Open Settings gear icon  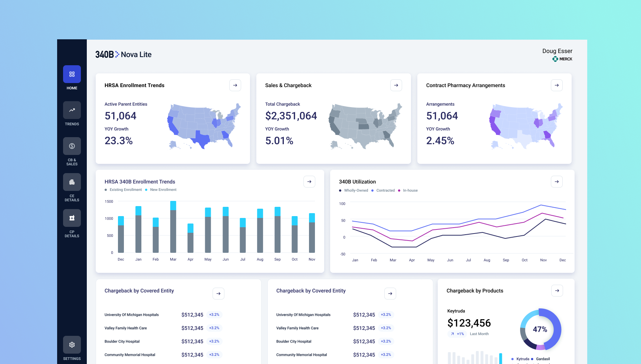tap(72, 345)
